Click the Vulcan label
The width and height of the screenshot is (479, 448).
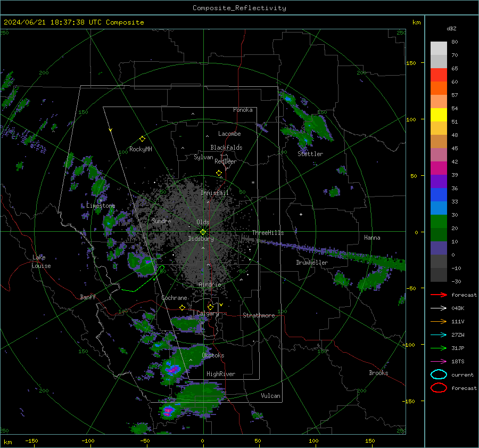coord(270,396)
